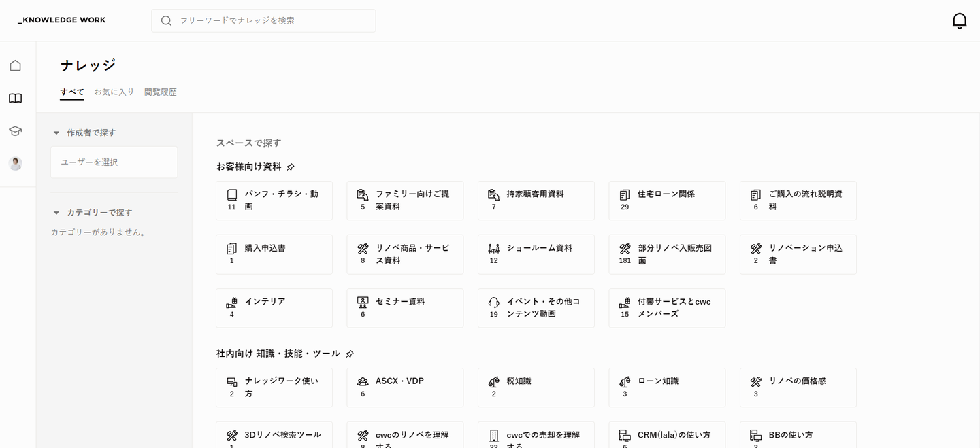Click the CRM(lala)の使い方 icon

click(625, 435)
